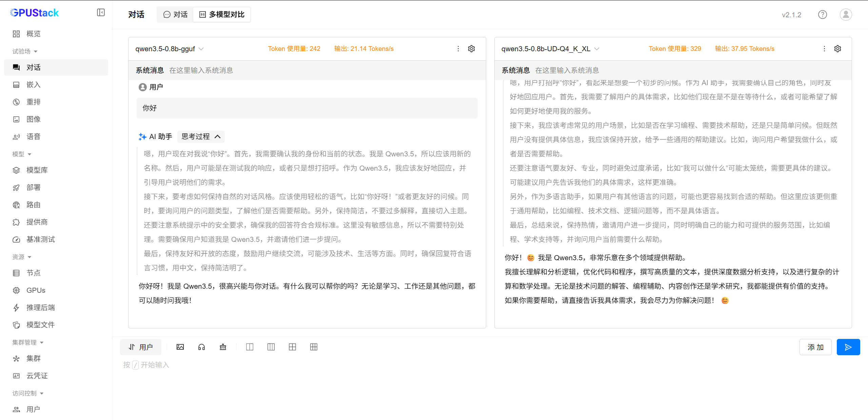Collapse the 集群管理 sidebar group
Viewport: 868px width, 420px height.
coord(28,342)
